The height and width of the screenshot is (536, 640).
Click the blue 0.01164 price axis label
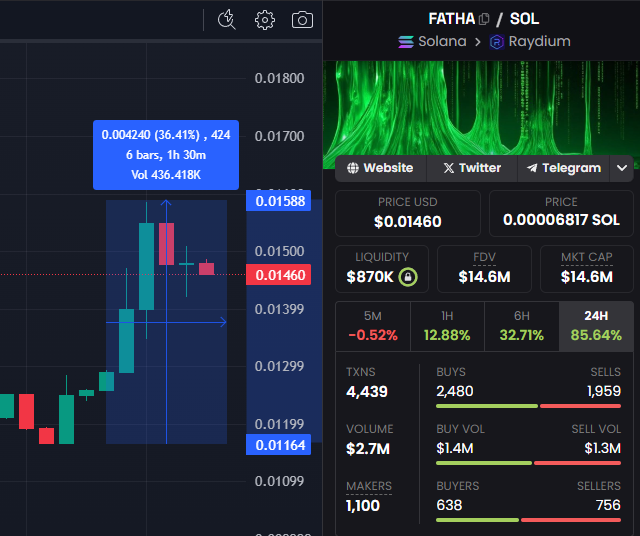tap(278, 445)
